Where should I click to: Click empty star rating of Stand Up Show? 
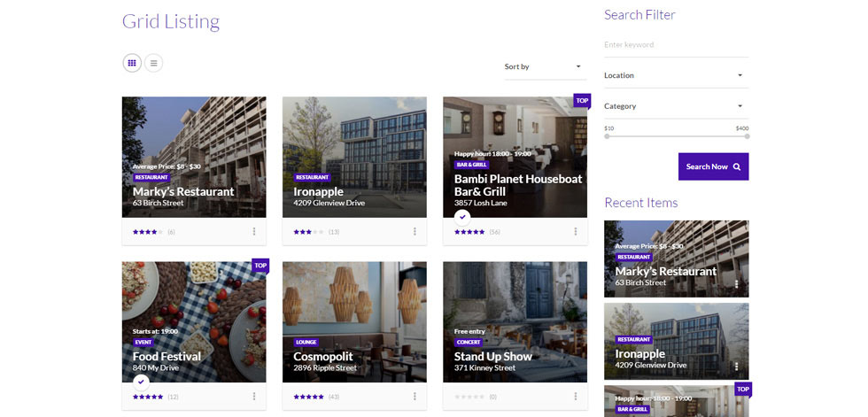coord(469,398)
